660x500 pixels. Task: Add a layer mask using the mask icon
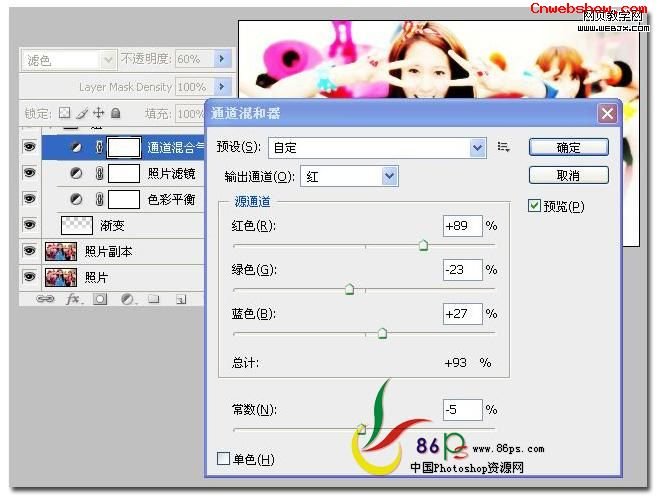coord(100,298)
